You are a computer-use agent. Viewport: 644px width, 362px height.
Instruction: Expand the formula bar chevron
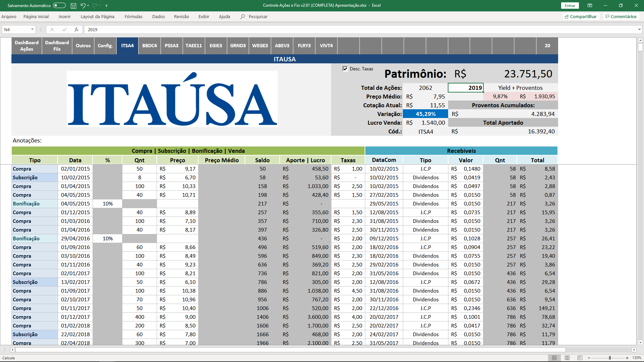[639, 29]
